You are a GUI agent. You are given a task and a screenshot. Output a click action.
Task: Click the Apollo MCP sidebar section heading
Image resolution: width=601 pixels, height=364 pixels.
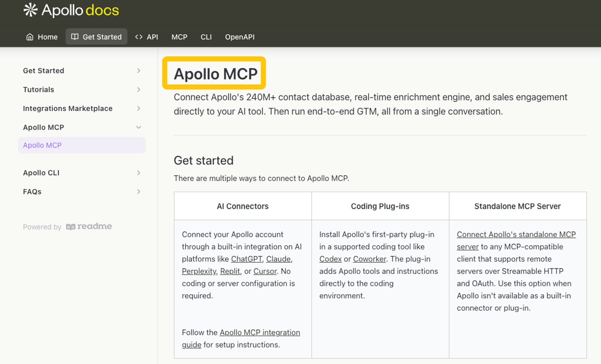[44, 127]
